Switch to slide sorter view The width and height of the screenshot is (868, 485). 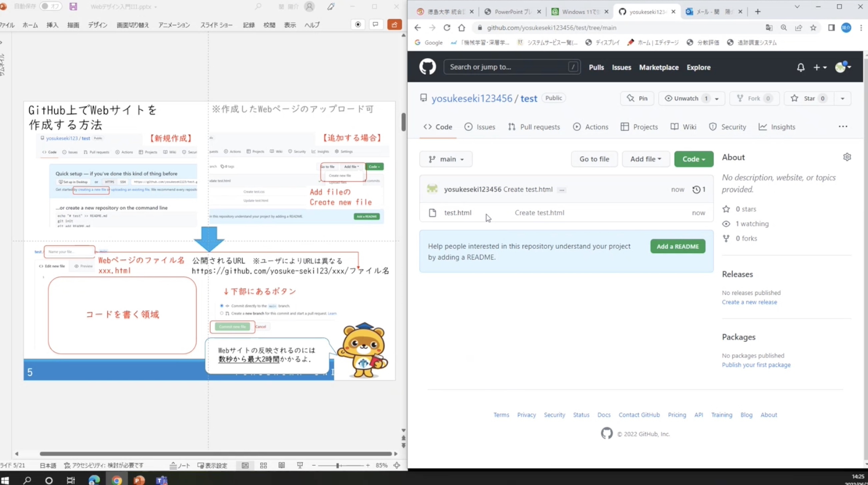[x=263, y=465]
